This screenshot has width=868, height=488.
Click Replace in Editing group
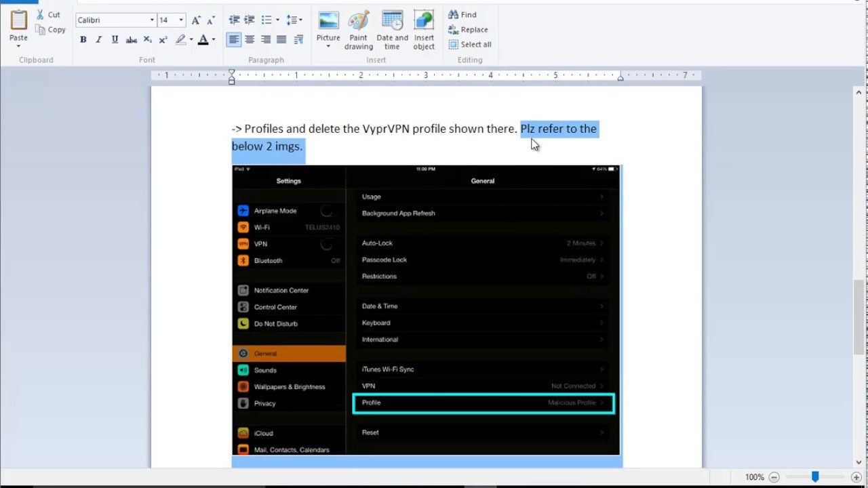(468, 29)
